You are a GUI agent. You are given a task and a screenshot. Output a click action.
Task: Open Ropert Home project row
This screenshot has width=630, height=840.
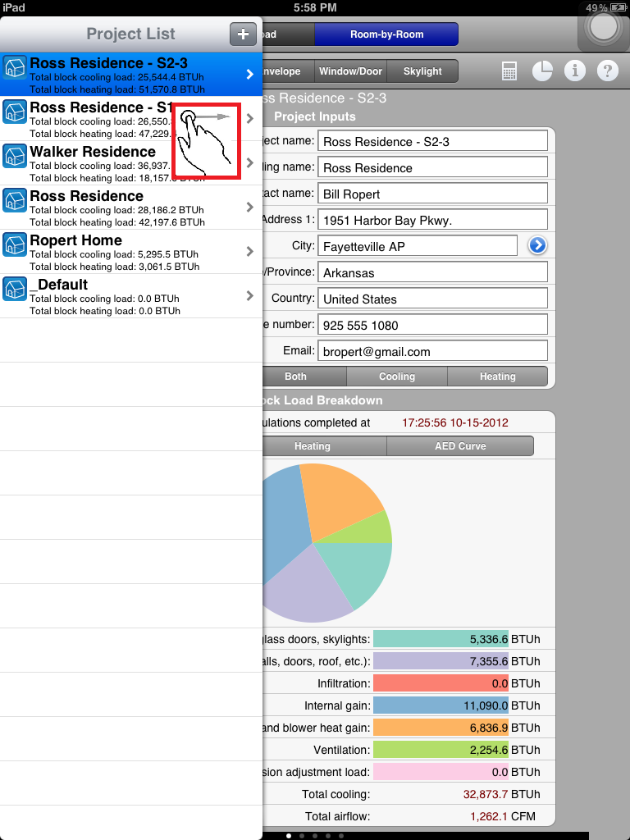point(131,251)
